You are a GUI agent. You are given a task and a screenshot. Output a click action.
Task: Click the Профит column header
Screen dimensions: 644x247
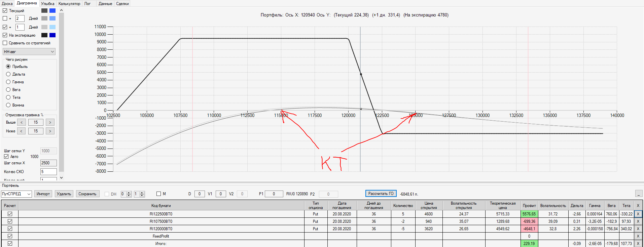529,205
